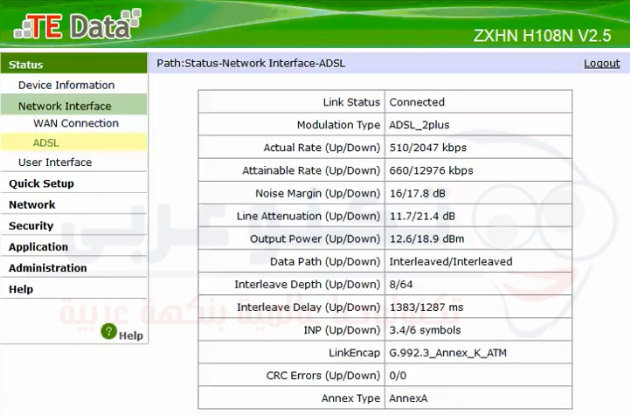630x417 pixels.
Task: Click the Path:Status-Network Interface-ADSL breadcrumb
Action: point(250,63)
